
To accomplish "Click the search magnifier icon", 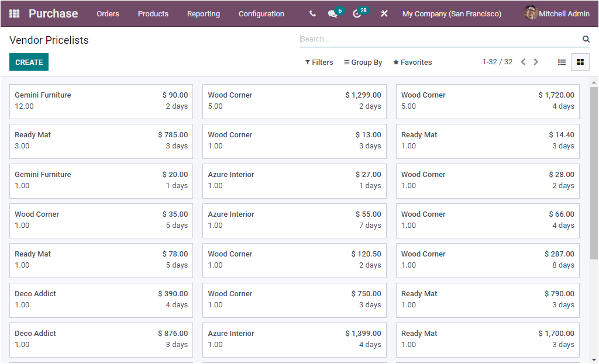I will pyautogui.click(x=586, y=39).
